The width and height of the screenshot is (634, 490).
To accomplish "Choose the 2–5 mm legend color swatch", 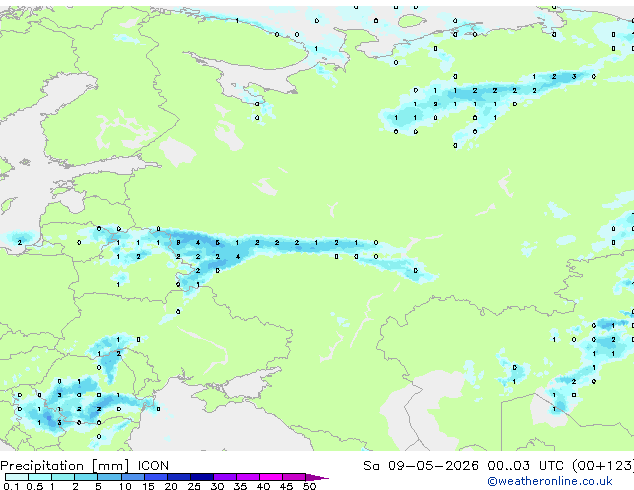I will (86, 477).
